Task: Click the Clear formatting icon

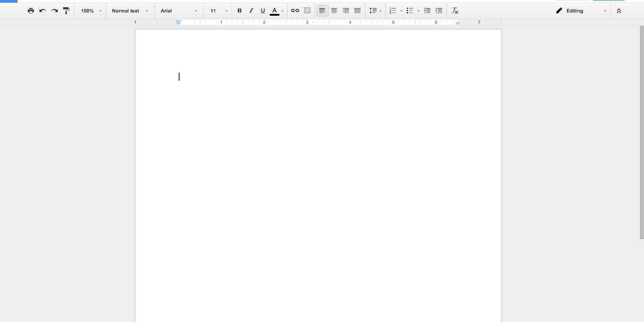Action: [x=455, y=11]
